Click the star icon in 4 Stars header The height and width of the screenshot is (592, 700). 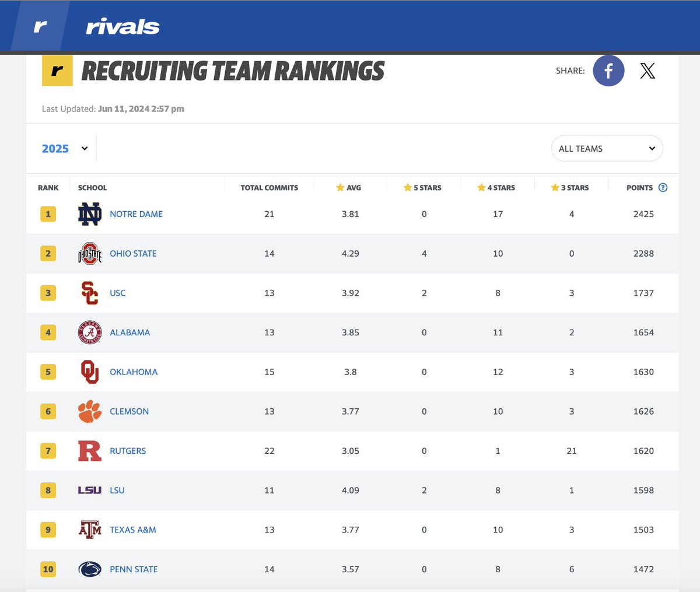(481, 187)
